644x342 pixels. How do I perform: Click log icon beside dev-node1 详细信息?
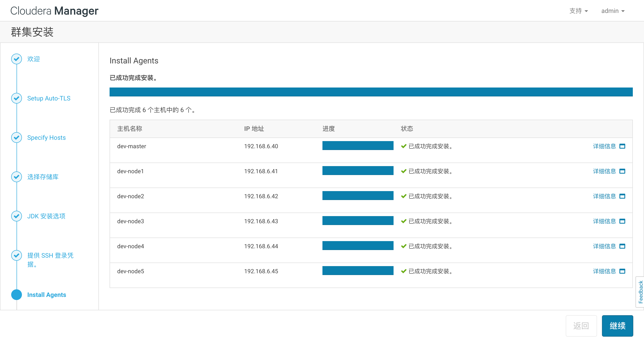623,171
